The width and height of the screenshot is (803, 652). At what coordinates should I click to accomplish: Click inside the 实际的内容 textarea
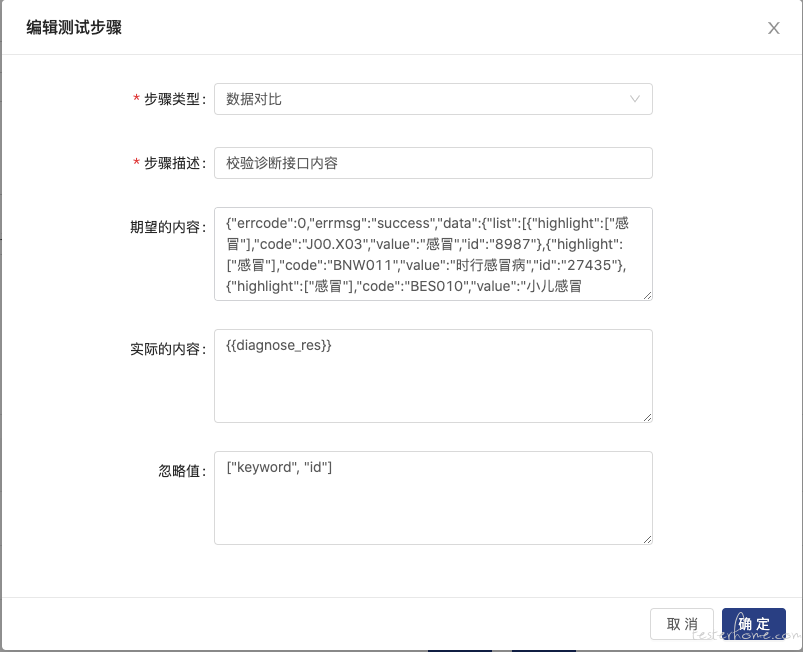[x=433, y=376]
